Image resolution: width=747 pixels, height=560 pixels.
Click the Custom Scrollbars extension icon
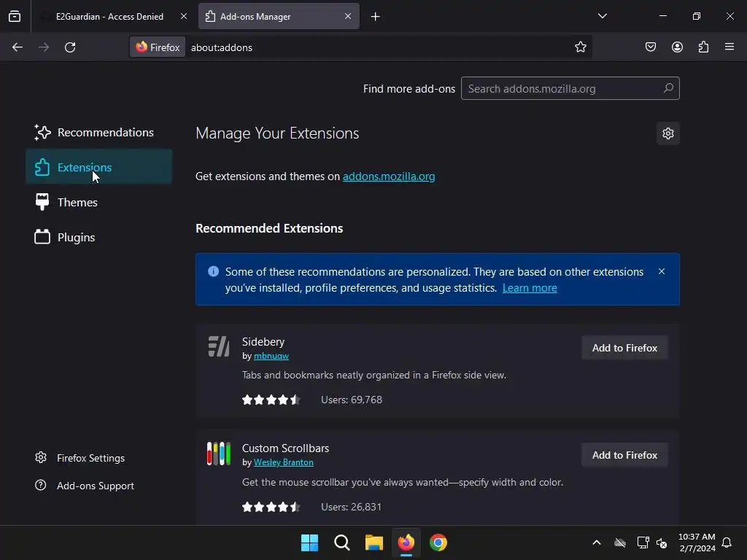219,454
